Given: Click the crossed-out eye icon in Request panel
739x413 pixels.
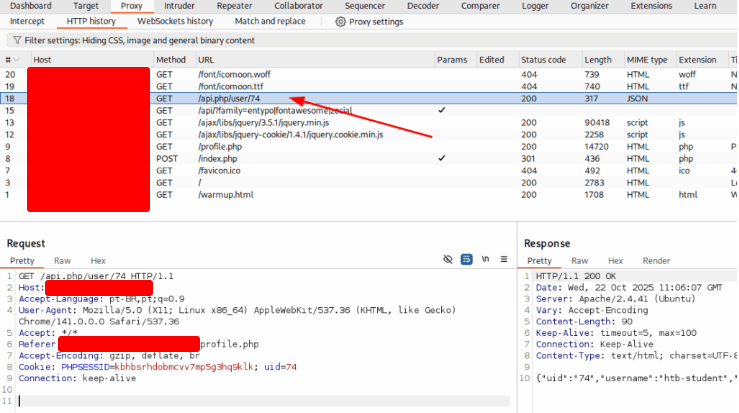Looking at the screenshot, I should [448, 260].
